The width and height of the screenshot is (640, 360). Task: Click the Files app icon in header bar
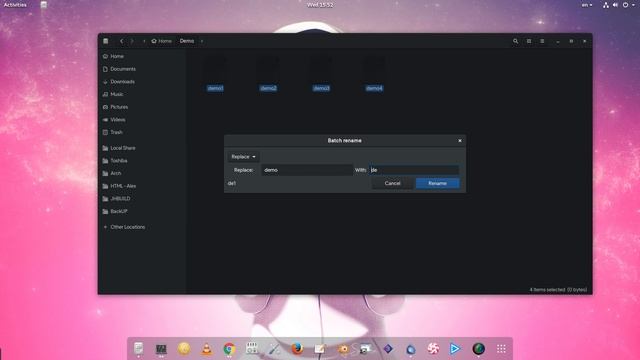pyautogui.click(x=106, y=41)
